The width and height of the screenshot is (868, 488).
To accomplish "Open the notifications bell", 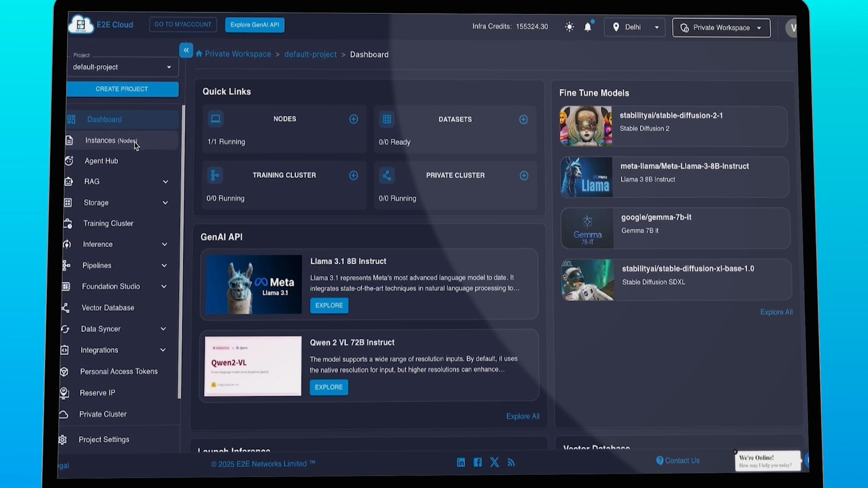I will (588, 27).
